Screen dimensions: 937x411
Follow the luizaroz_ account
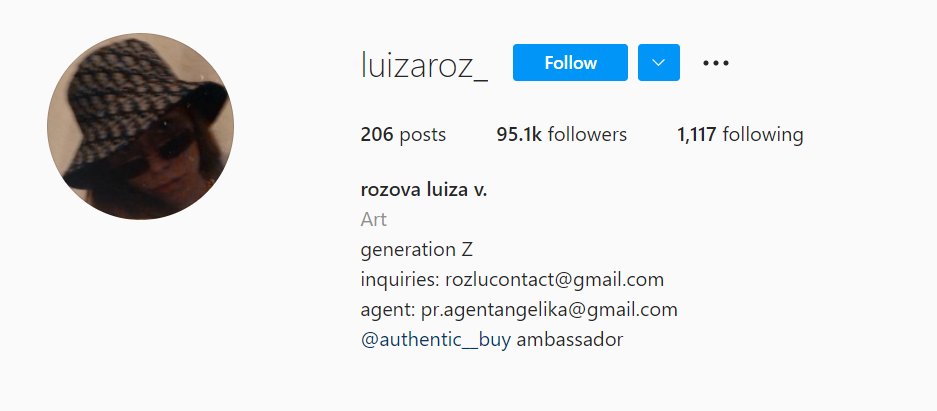pos(570,62)
